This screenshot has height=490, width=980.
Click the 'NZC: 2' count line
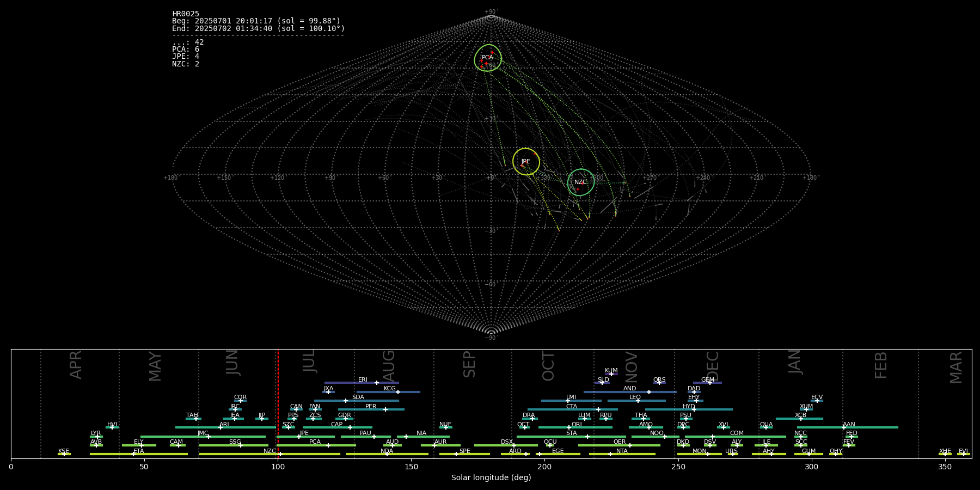coord(186,64)
